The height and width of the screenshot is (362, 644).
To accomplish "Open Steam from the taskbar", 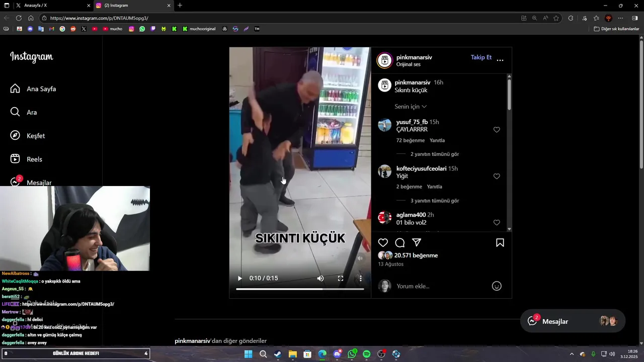I will 278,354.
